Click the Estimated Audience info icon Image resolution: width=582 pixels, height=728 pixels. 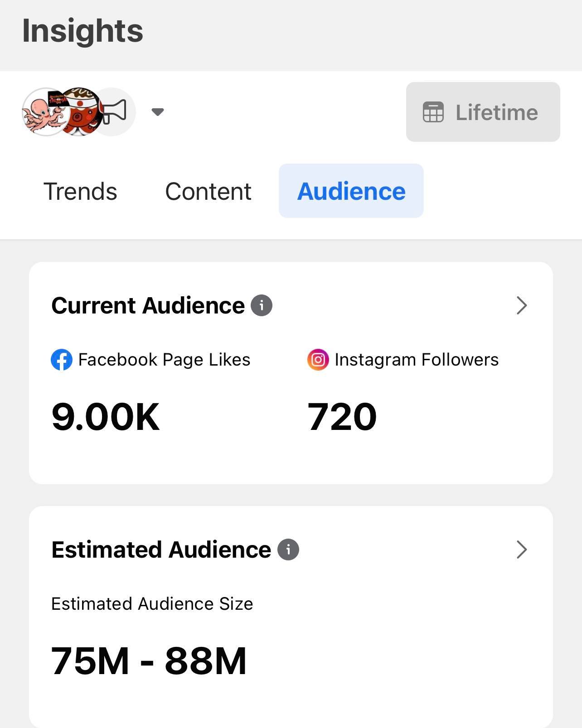click(x=288, y=550)
